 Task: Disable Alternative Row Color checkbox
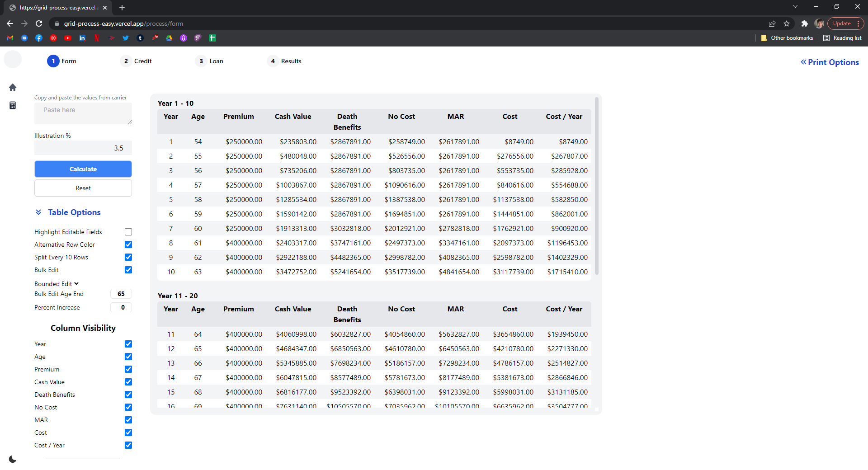[x=128, y=244]
